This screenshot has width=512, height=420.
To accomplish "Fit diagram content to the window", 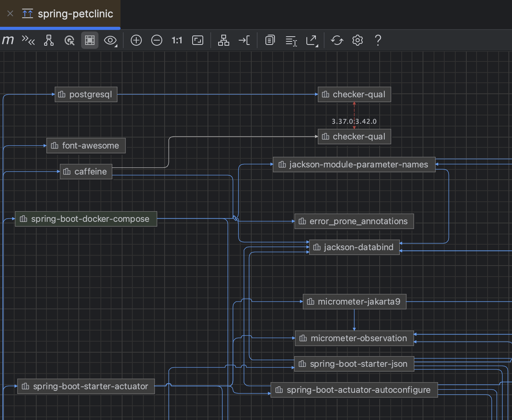I will click(x=197, y=40).
